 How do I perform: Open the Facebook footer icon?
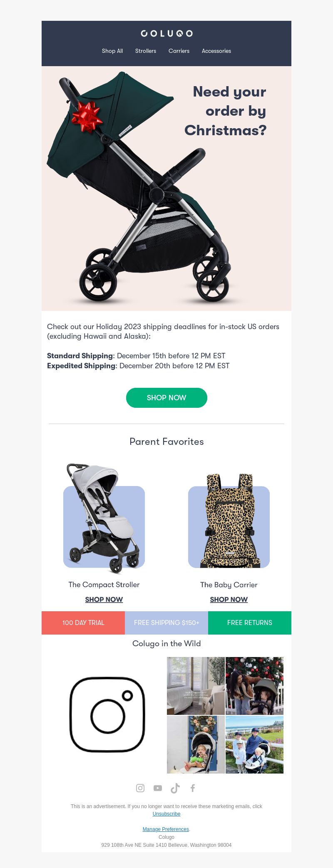point(193,788)
